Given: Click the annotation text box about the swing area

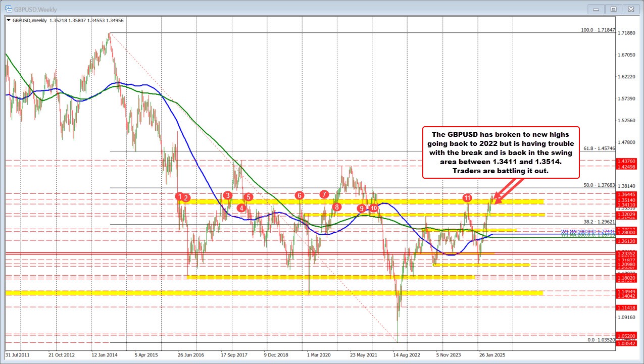Looking at the screenshot, I should (501, 152).
